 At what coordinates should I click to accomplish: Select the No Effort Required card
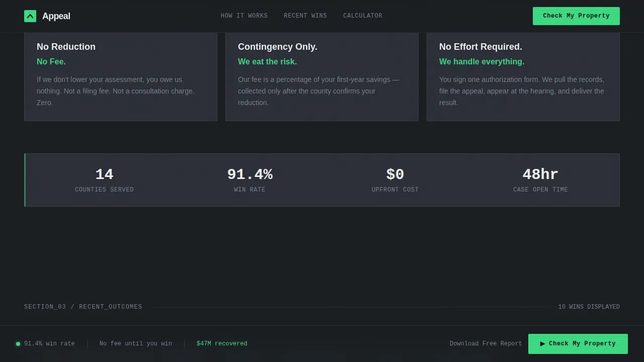coord(523,76)
